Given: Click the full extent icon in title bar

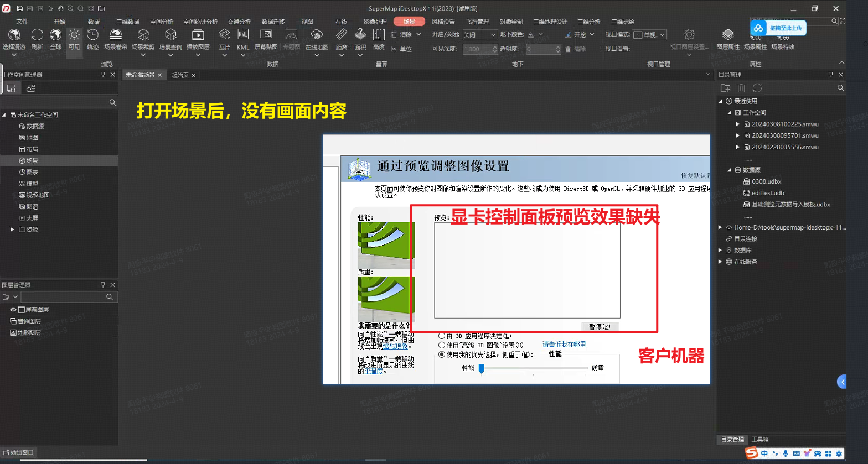Looking at the screenshot, I should 91,8.
